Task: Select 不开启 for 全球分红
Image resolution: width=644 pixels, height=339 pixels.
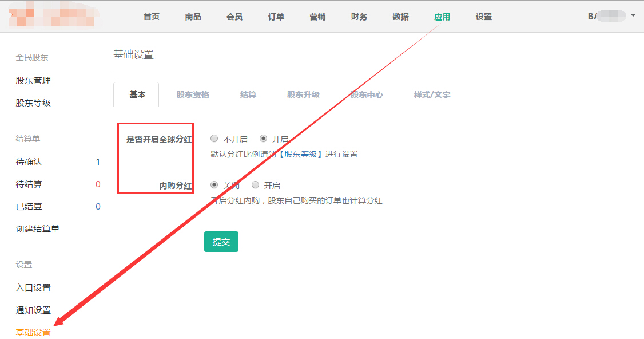Action: [x=214, y=139]
